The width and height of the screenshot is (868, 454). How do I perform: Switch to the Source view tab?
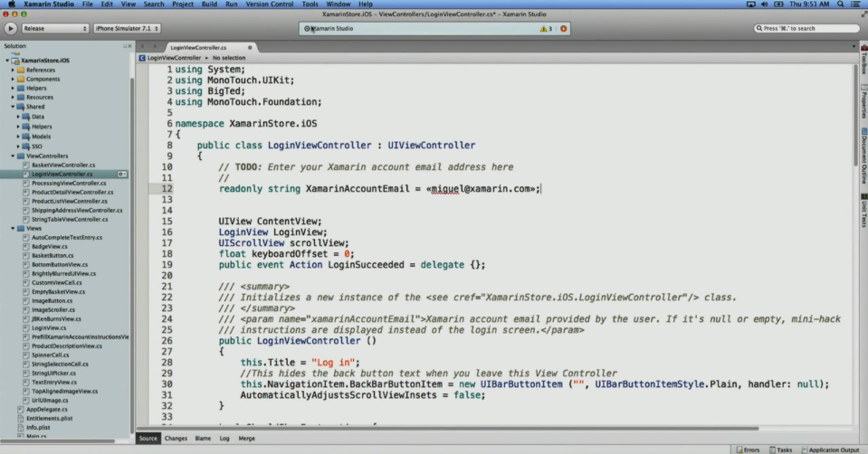[148, 439]
